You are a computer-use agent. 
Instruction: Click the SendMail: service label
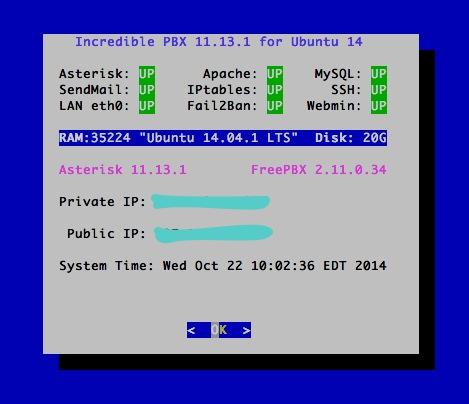[x=94, y=90]
